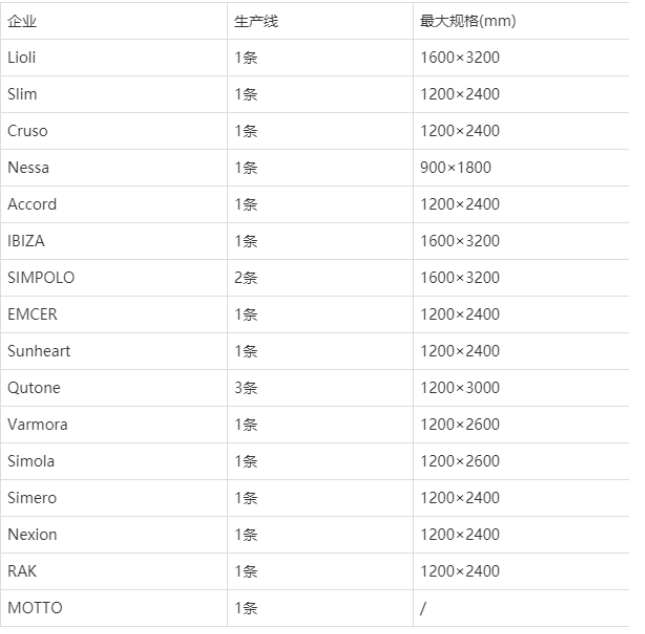The image size is (645, 634).
Task: Click the 最大规格(mm) column header
Action: tap(467, 21)
